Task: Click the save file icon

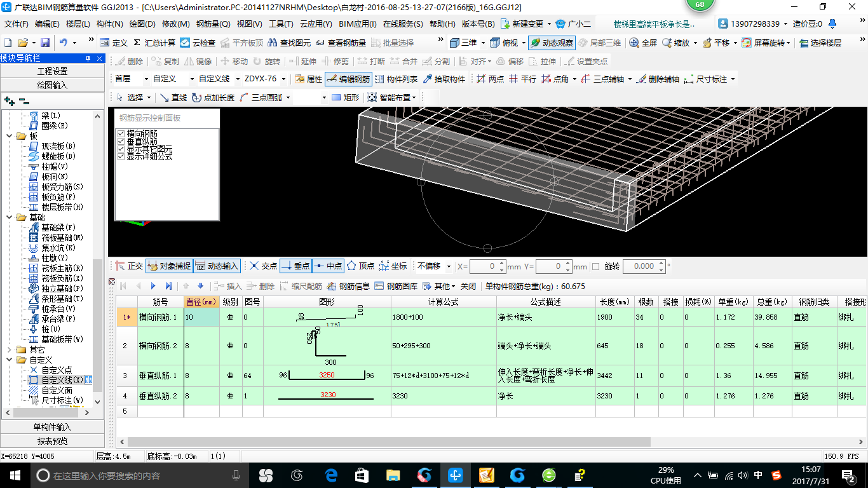Action: coord(45,43)
